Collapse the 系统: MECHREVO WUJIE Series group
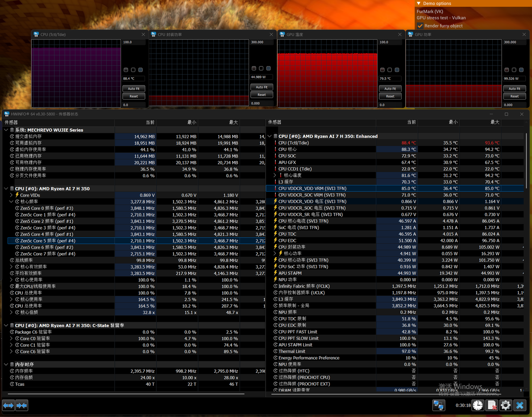This screenshot has width=532, height=417. point(6,130)
